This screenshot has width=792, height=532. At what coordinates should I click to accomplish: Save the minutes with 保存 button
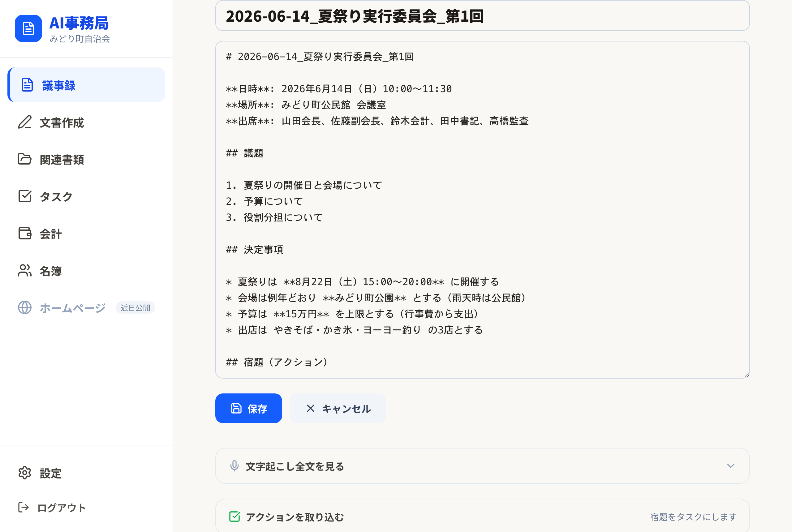coord(249,408)
